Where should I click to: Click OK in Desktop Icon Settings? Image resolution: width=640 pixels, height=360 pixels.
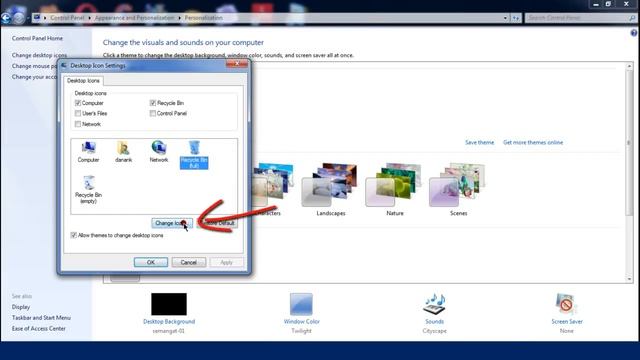pos(151,262)
